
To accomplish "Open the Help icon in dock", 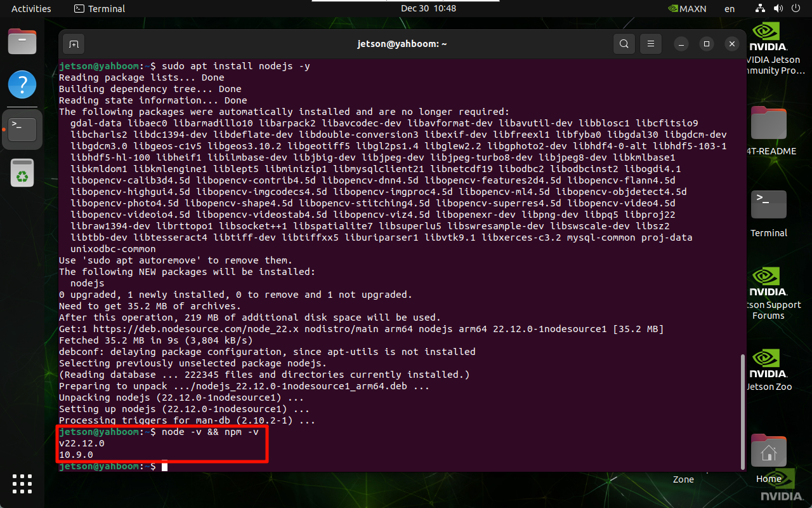I will click(22, 84).
